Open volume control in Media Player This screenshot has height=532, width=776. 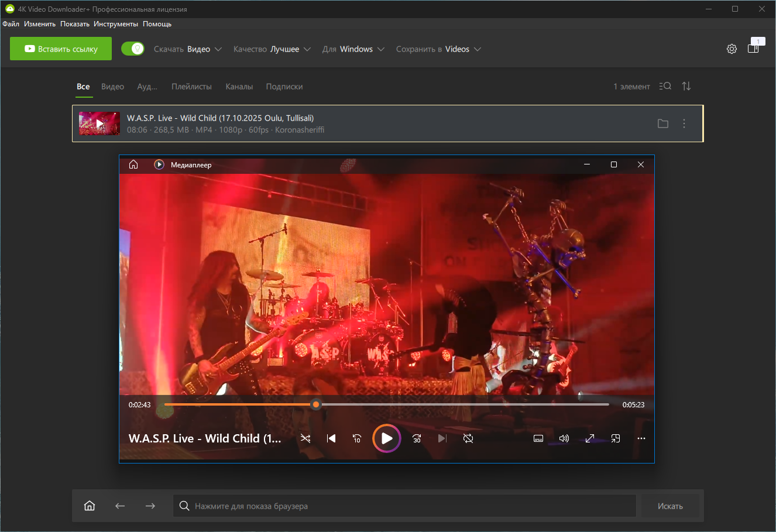coord(564,438)
